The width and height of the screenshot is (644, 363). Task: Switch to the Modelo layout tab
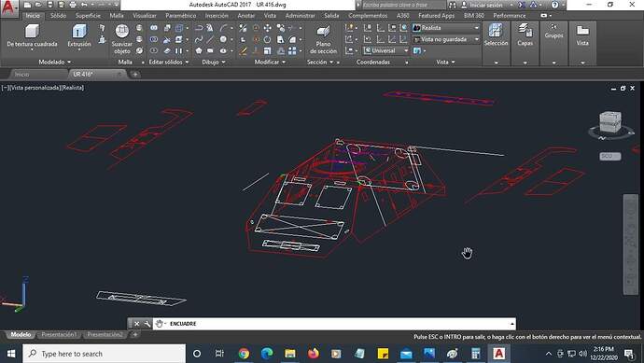(21, 335)
